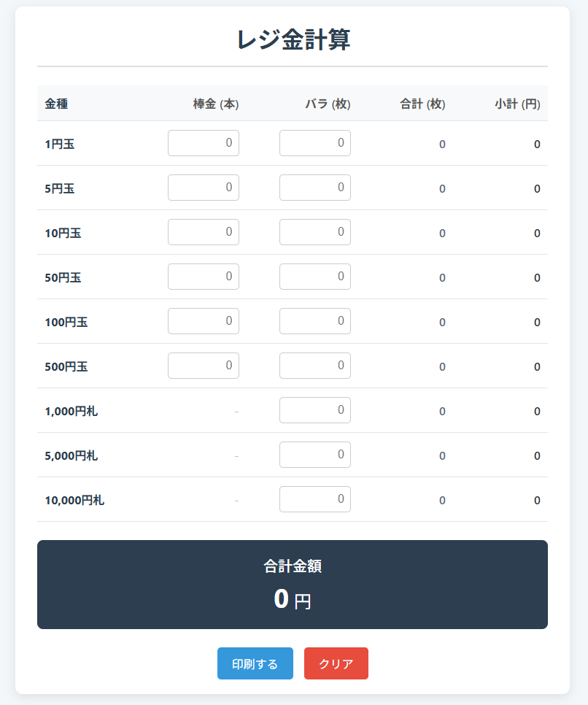Image resolution: width=588 pixels, height=705 pixels.
Task: Select the 500円玉 バラ input
Action: [314, 366]
